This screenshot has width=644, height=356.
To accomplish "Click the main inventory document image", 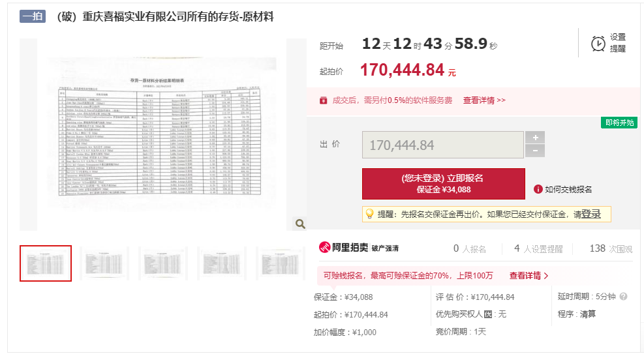I will coord(162,134).
